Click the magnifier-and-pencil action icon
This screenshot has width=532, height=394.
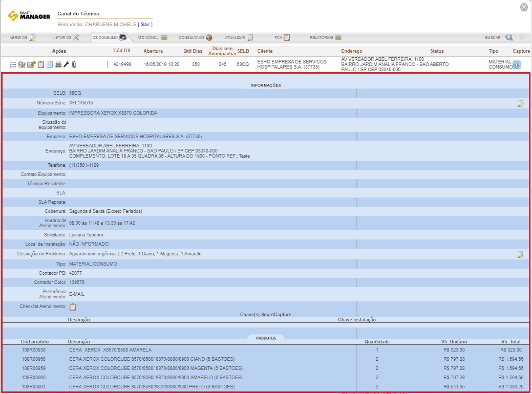(22, 64)
